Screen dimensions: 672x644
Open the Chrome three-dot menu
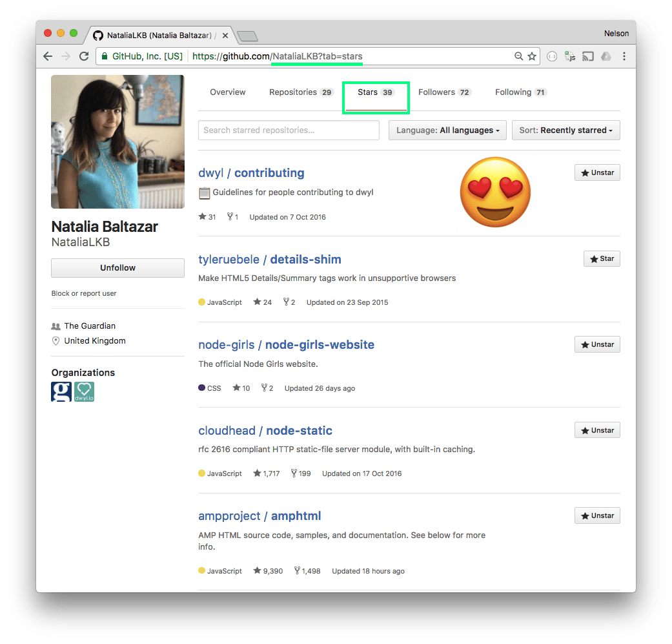coord(624,56)
